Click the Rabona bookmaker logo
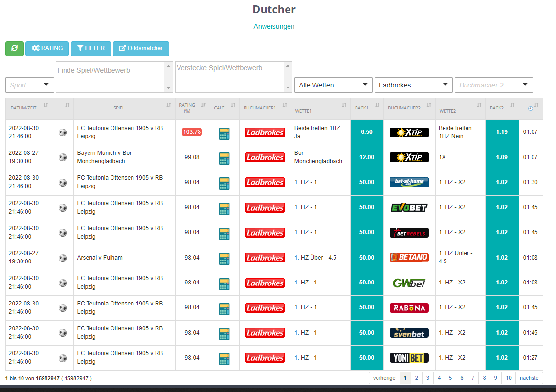 (x=409, y=308)
